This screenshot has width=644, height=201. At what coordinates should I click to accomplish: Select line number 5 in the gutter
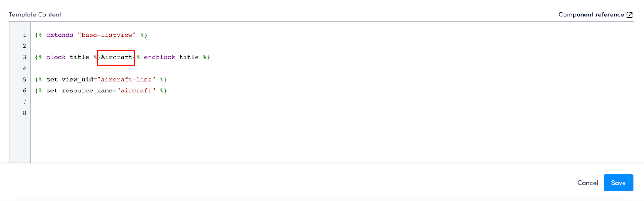click(25, 80)
